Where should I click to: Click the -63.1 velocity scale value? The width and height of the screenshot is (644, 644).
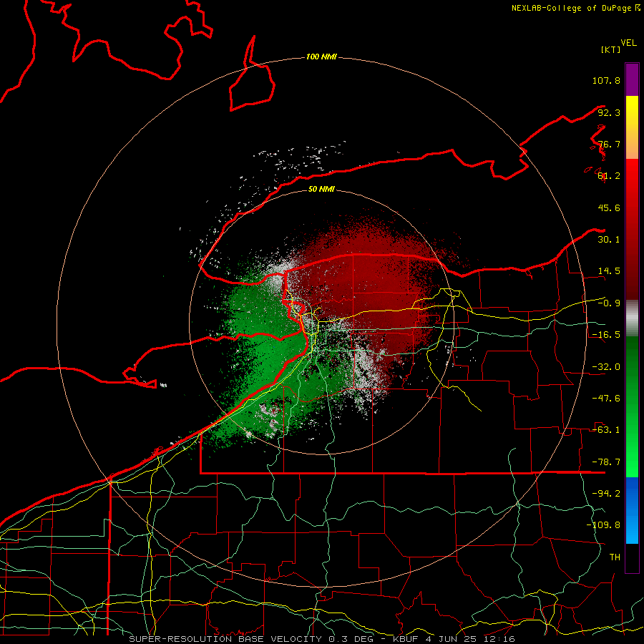coord(606,430)
